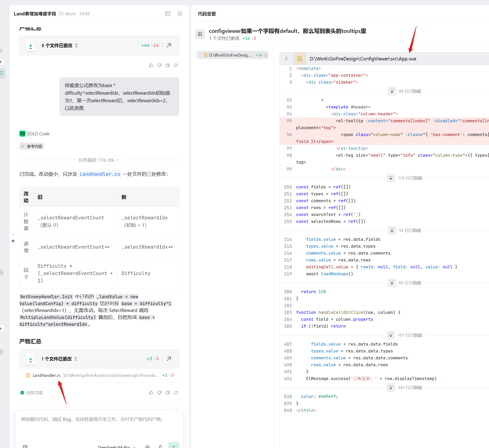The width and height of the screenshot is (489, 448).
Task: Click the bottom dark message navigation dot
Action: [x=13, y=241]
